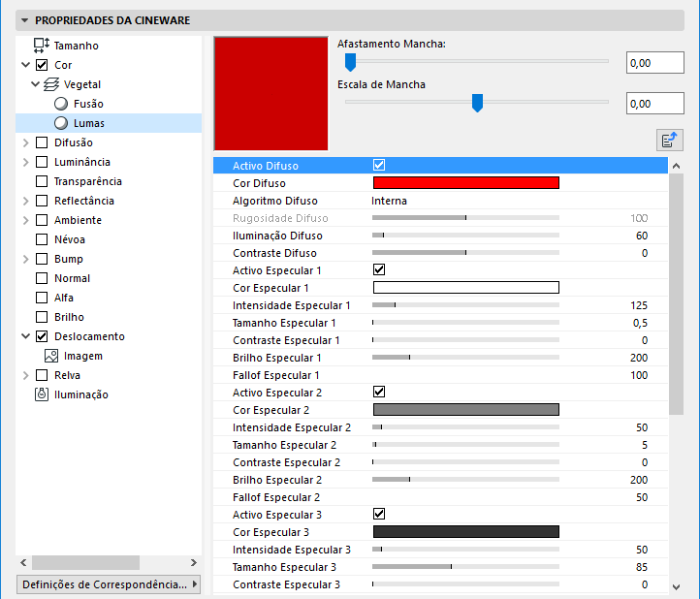Enable the Relva channel checkbox
700x599 pixels.
tap(42, 375)
